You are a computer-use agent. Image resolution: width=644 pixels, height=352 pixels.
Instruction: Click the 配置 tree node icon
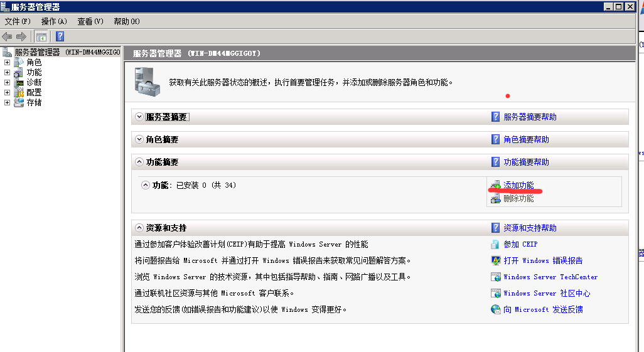[19, 93]
